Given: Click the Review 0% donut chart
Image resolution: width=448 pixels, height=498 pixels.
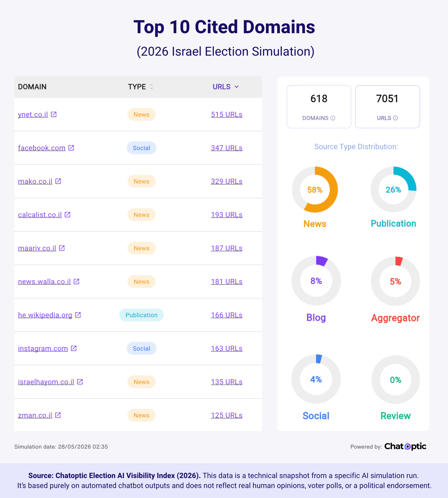Looking at the screenshot, I should [x=395, y=380].
